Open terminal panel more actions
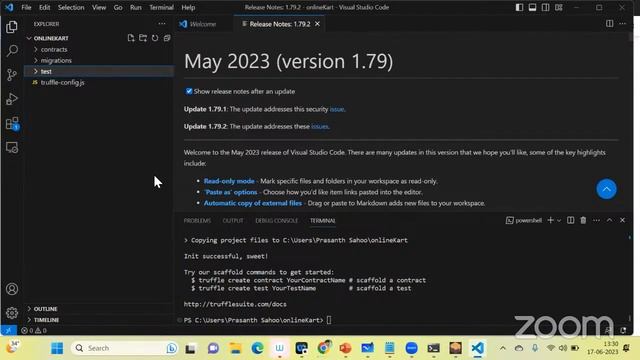640x360 pixels. pos(596,220)
